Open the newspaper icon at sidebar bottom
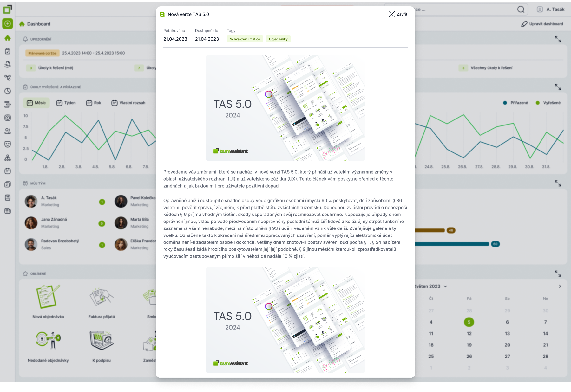571x392 pixels. click(8, 211)
